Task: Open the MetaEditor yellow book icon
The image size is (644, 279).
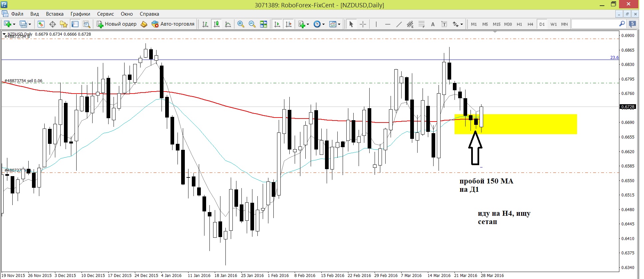Action: tap(144, 24)
